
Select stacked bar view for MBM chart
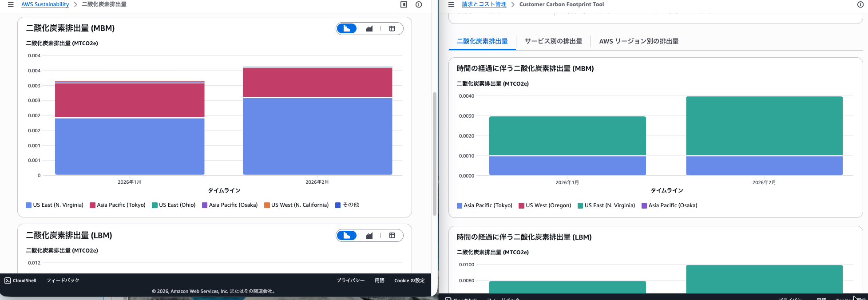point(347,28)
